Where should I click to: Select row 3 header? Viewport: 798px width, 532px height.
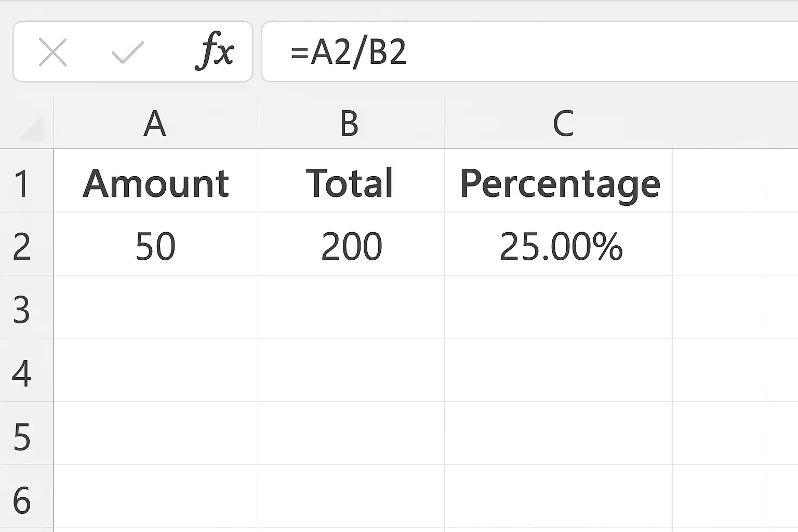pos(22,310)
